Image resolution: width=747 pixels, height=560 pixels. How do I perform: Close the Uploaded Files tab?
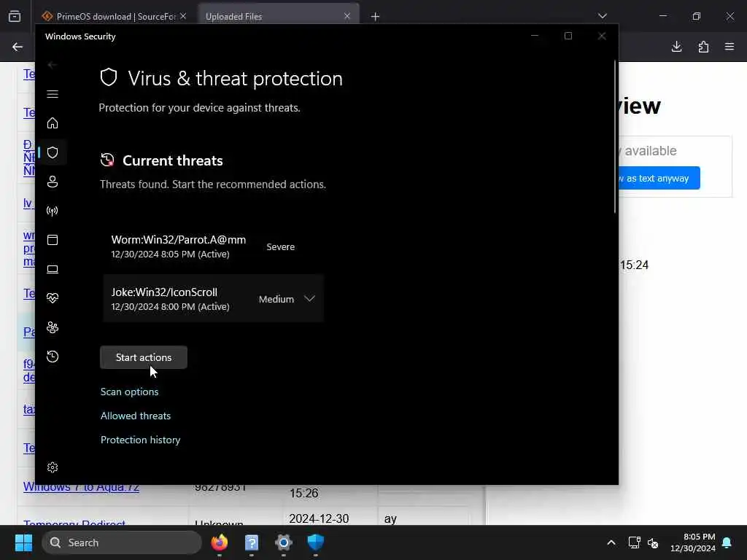[347, 16]
